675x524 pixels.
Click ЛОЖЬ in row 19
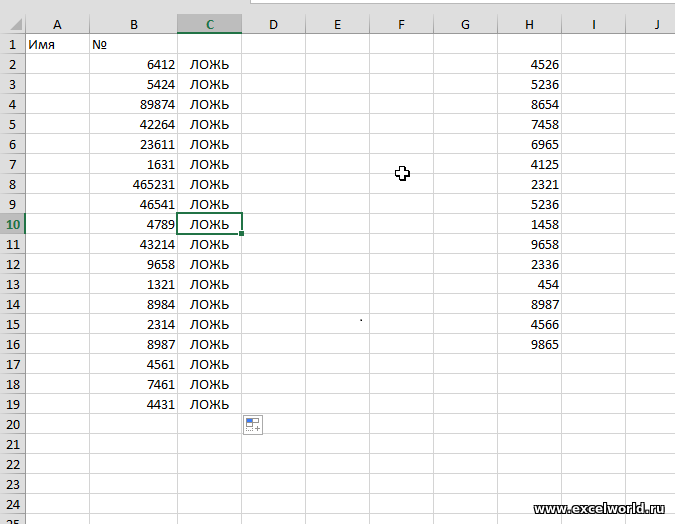[x=210, y=405]
